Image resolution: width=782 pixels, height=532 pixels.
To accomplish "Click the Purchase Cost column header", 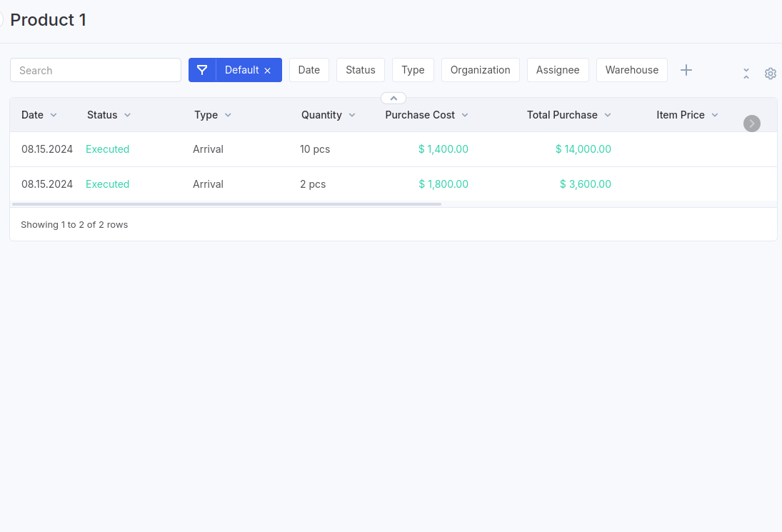I will click(x=420, y=115).
